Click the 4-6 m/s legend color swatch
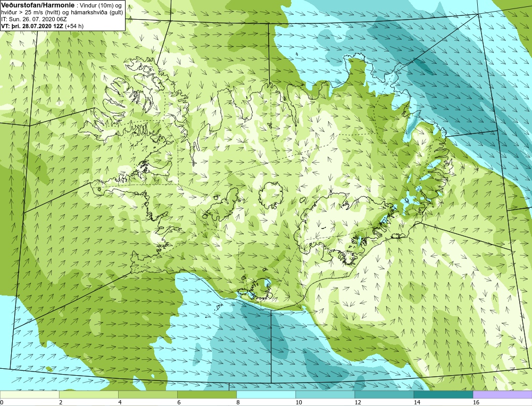The image size is (532, 406). click(147, 394)
